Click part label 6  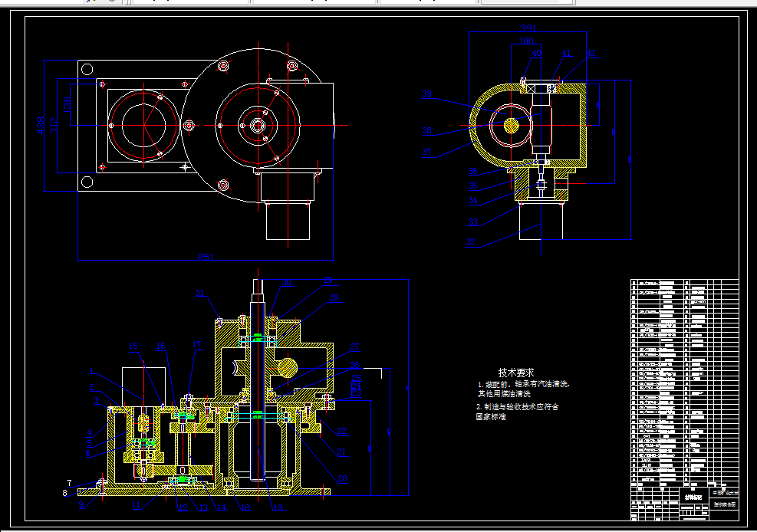click(x=87, y=453)
